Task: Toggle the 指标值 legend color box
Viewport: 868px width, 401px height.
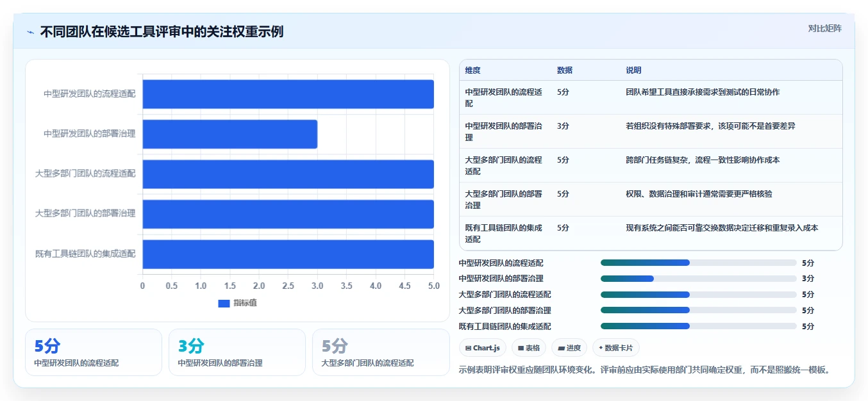Action: pos(224,303)
